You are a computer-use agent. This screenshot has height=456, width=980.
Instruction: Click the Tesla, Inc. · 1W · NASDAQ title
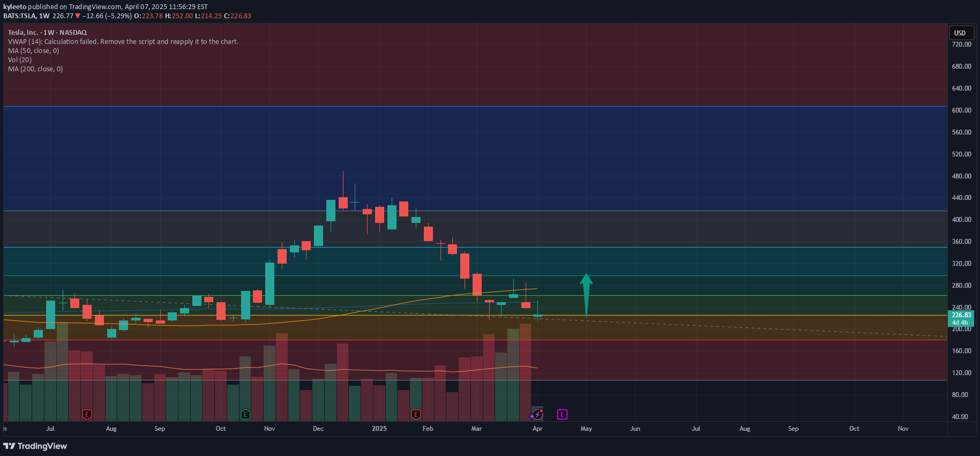click(47, 33)
